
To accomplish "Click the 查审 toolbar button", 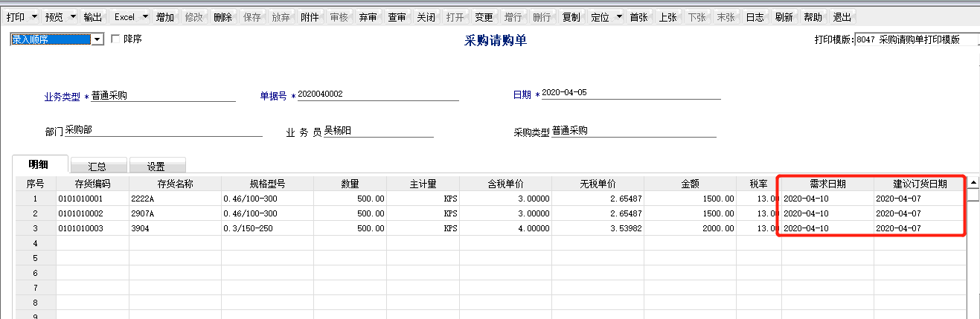I will [397, 17].
